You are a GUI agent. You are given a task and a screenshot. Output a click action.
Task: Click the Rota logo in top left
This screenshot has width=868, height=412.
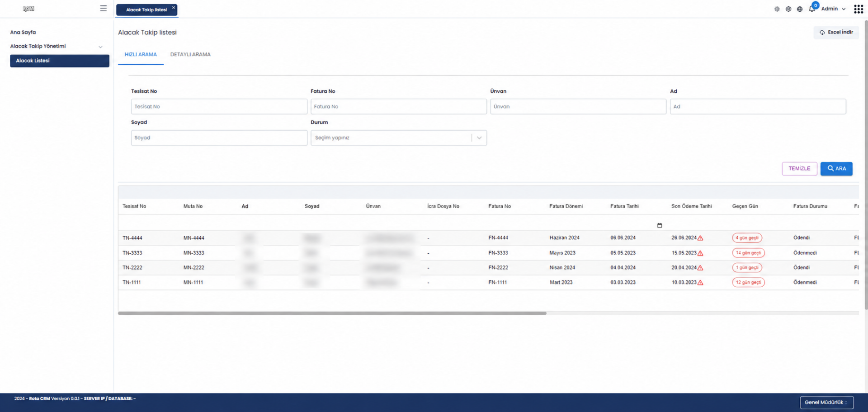coord(28,9)
